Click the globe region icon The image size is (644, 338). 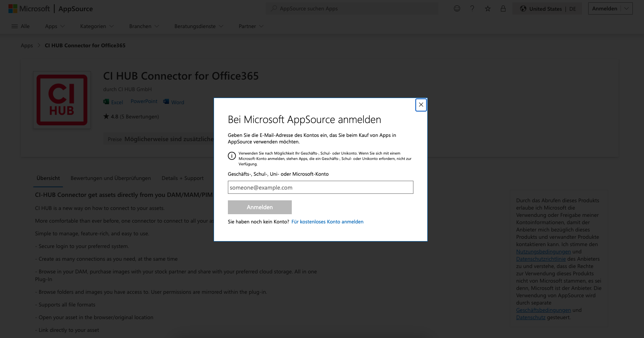(523, 8)
